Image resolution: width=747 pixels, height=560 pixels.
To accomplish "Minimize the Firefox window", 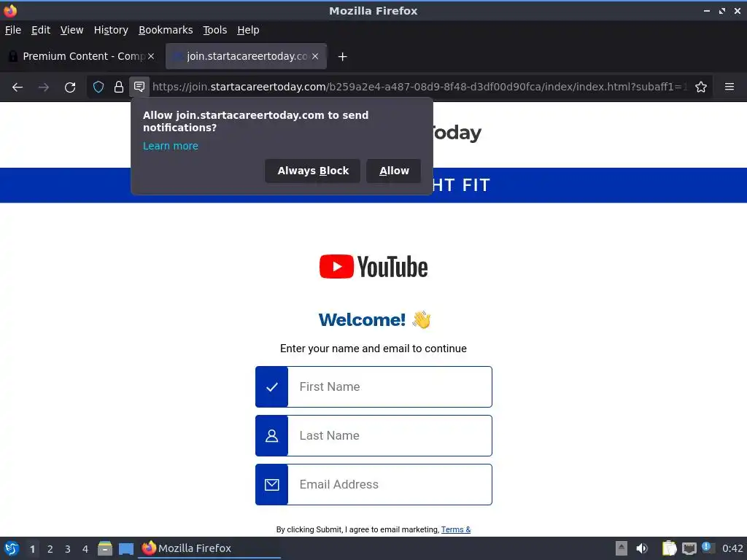I will (x=706, y=10).
